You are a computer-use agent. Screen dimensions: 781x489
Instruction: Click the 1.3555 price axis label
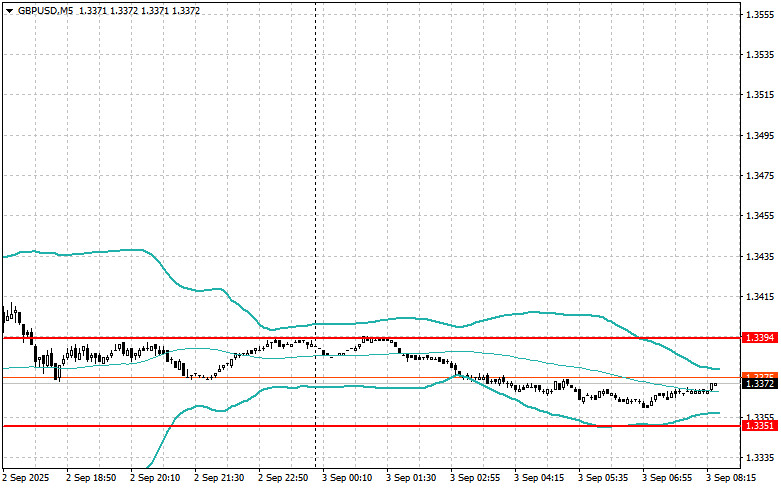pyautogui.click(x=760, y=15)
